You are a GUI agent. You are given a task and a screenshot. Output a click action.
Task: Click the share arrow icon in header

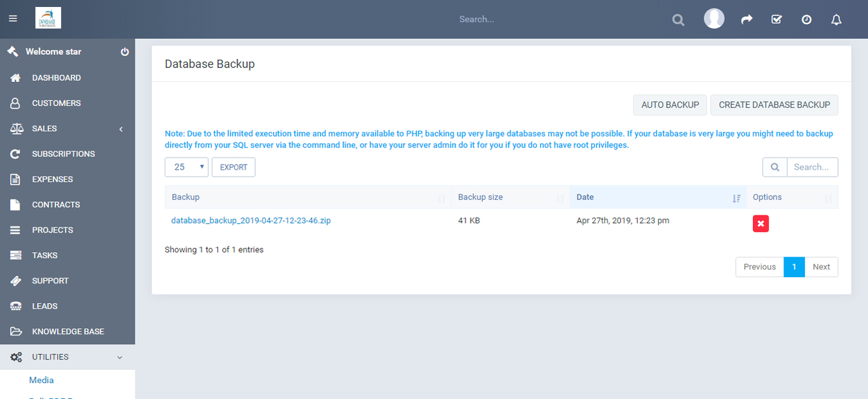747,20
